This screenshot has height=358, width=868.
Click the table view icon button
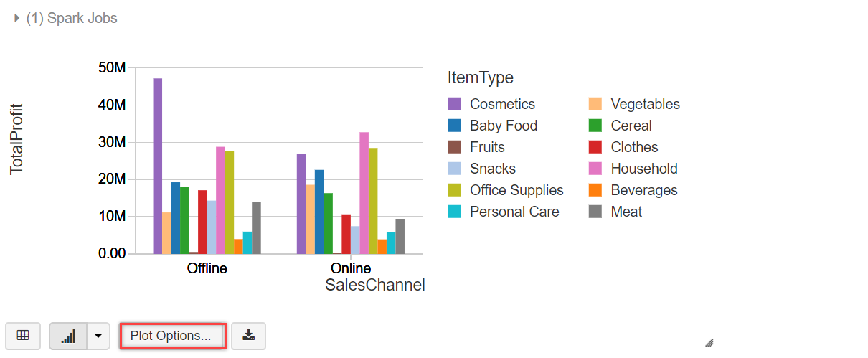click(x=23, y=336)
